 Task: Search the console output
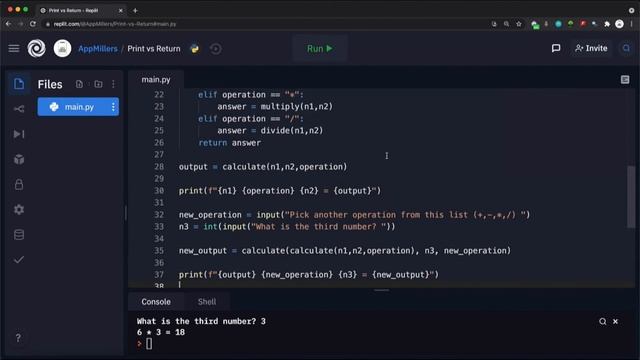tap(602, 322)
